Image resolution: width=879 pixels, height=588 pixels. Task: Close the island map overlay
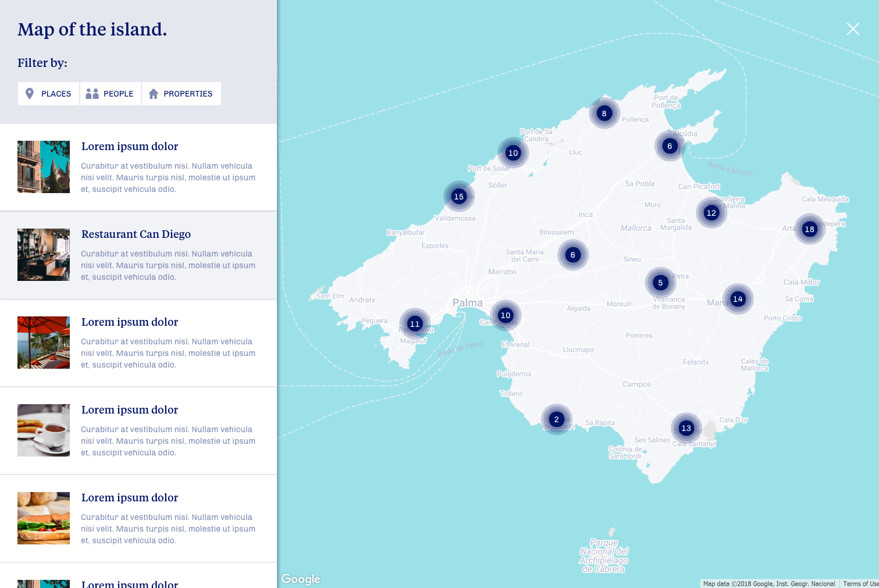click(853, 28)
